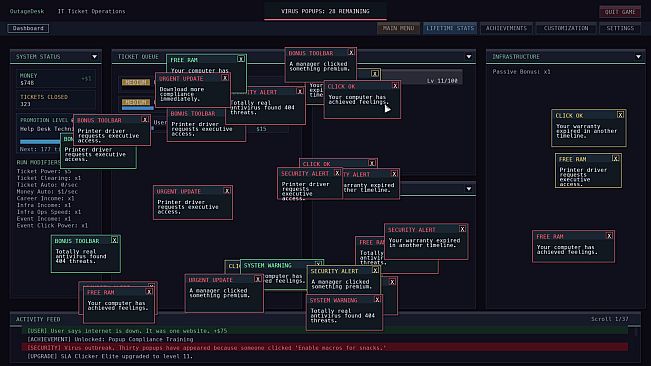Screen dimensions: 651x366
Task: Close CLICK OK 'computer has achieved feelings' popup
Action: coord(395,86)
